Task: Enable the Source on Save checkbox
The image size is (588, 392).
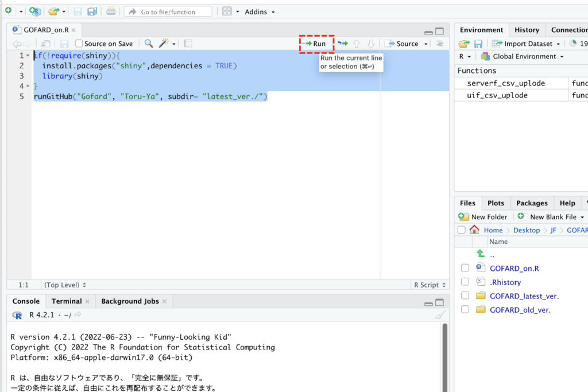Action: tap(79, 44)
